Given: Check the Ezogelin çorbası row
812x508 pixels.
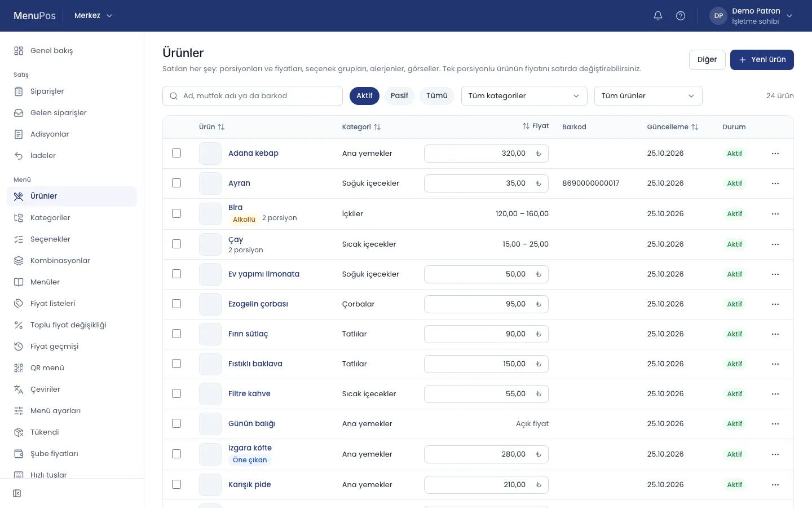Looking at the screenshot, I should [x=176, y=304].
